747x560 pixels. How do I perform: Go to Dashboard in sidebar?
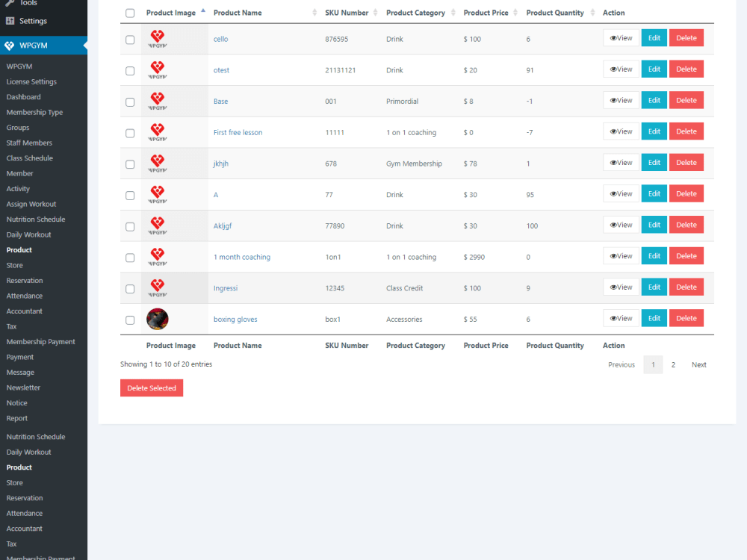[23, 97]
